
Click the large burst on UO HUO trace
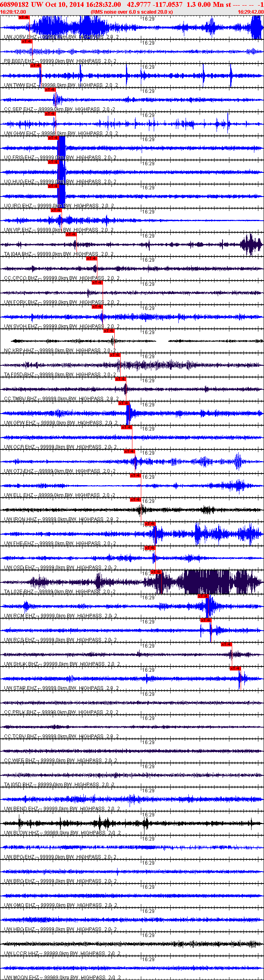[62, 172]
